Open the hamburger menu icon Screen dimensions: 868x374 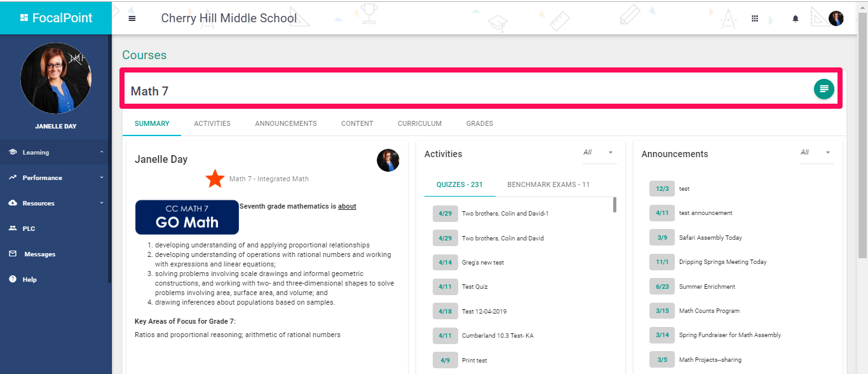point(132,18)
